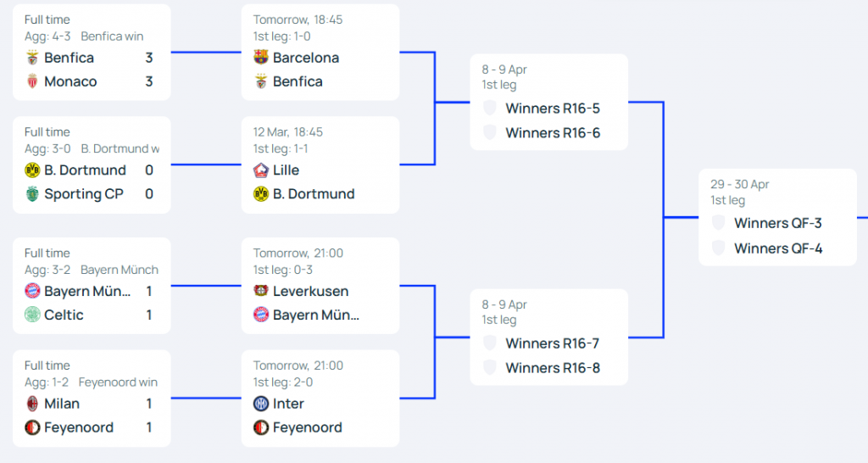Open the Winners QF-3 semi-final card

click(x=777, y=217)
